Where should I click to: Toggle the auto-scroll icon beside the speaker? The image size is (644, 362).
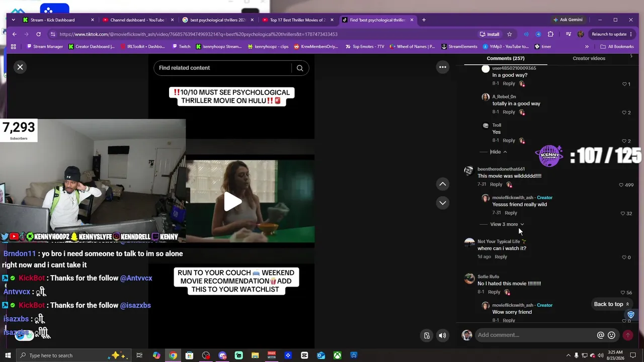pyautogui.click(x=427, y=335)
